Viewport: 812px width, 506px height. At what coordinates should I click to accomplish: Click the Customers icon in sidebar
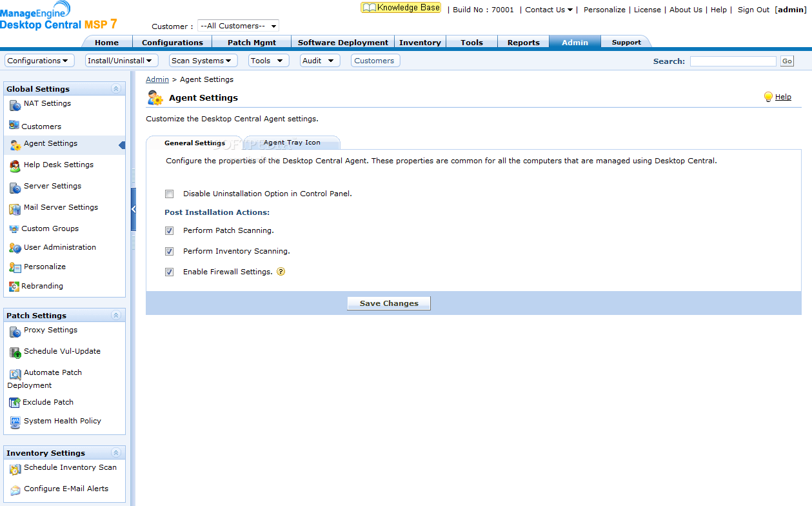click(14, 125)
